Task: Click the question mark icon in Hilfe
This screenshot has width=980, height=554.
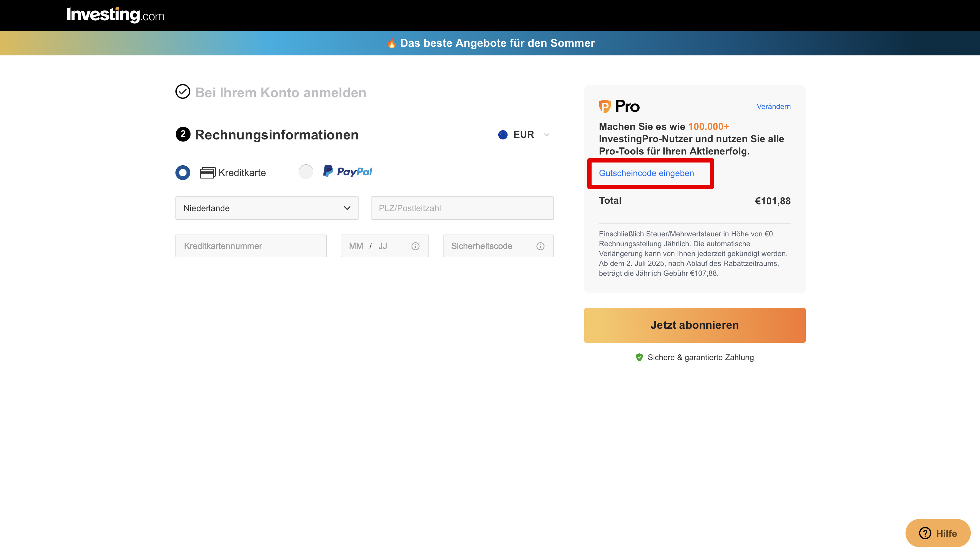Action: (x=925, y=533)
